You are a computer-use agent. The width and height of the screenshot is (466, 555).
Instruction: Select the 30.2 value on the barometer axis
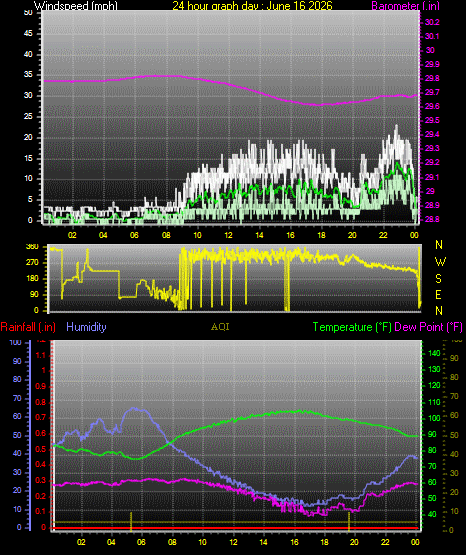(432, 22)
